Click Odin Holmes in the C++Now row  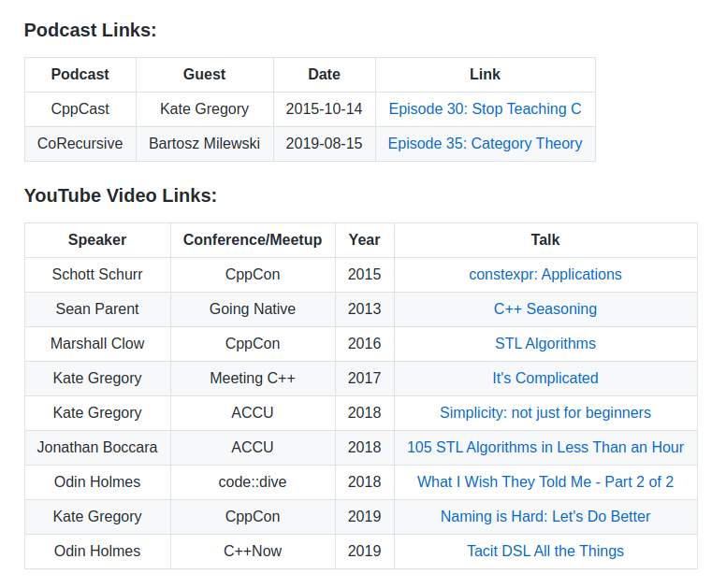pyautogui.click(x=97, y=552)
